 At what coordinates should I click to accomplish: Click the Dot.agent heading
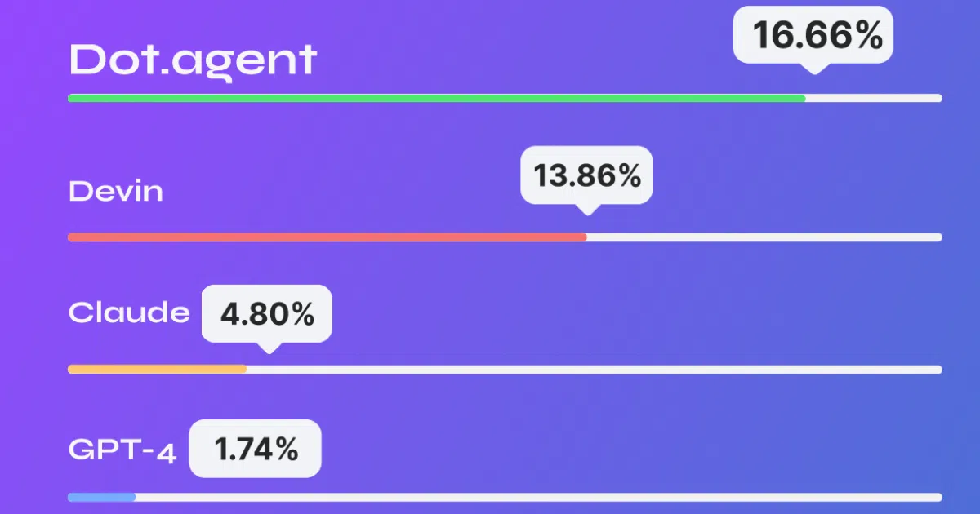pos(192,60)
